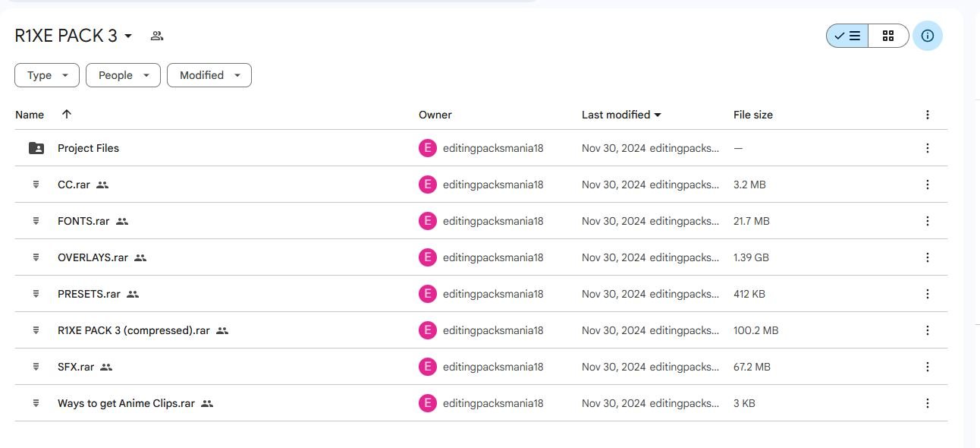Click the shared icon beside OVERLAYS.rar
The width and height of the screenshot is (980, 448).
coord(140,257)
